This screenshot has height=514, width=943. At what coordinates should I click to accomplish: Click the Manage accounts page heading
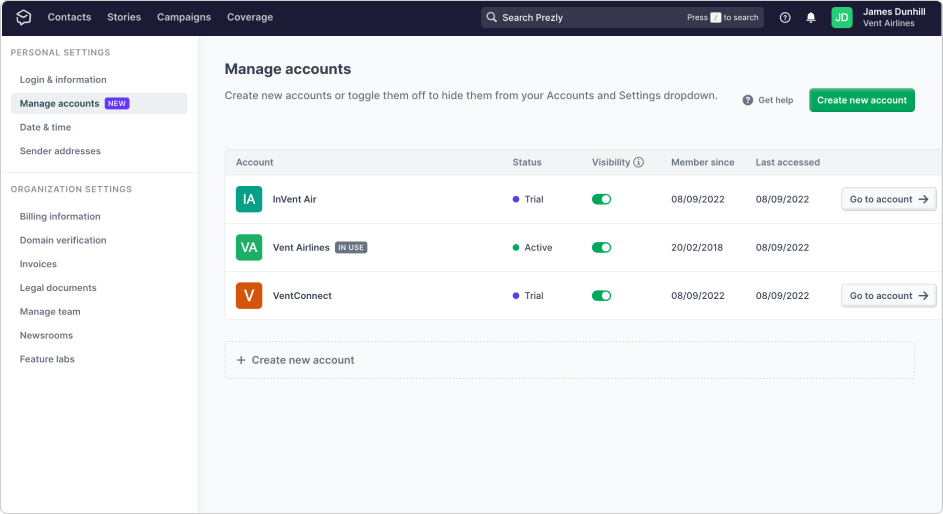tap(287, 69)
